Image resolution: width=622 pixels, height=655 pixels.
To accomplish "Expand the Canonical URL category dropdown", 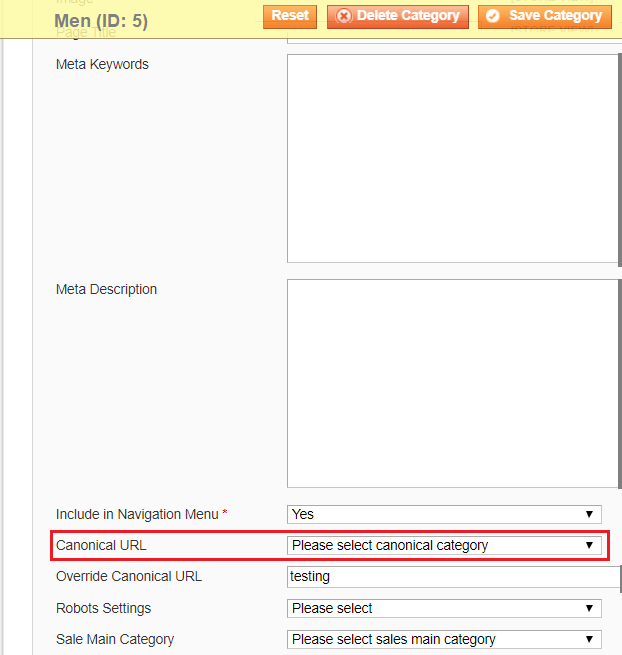I will pyautogui.click(x=444, y=546).
